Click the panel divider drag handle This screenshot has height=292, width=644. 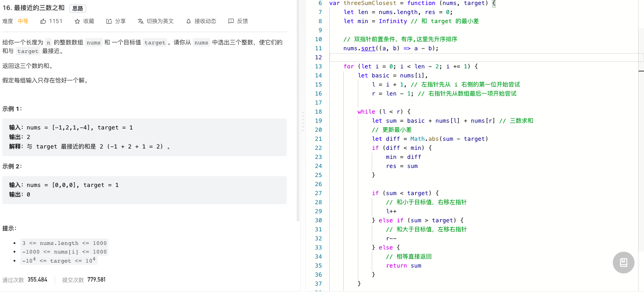click(x=303, y=120)
